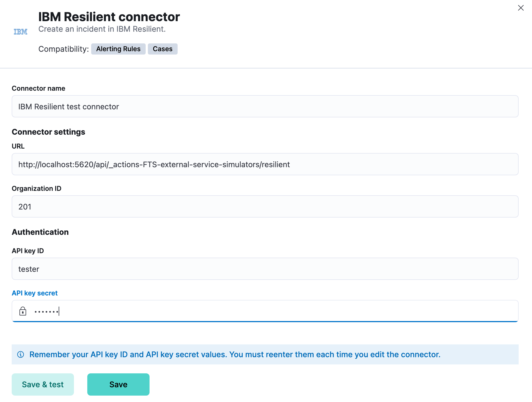
Task: Click the reminder message about API key values
Action: pyautogui.click(x=235, y=354)
